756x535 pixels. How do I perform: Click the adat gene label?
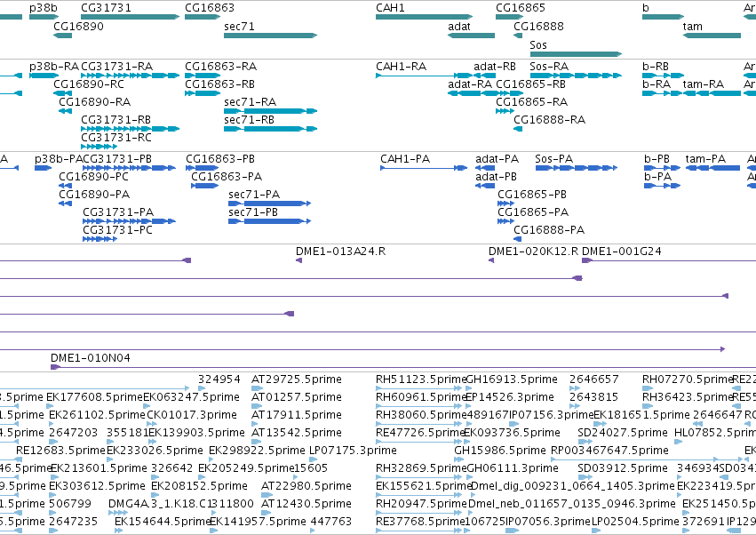[x=459, y=27]
